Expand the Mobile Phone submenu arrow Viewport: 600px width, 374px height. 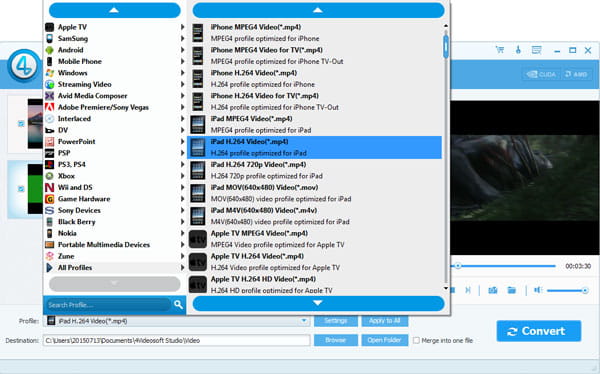click(x=183, y=61)
